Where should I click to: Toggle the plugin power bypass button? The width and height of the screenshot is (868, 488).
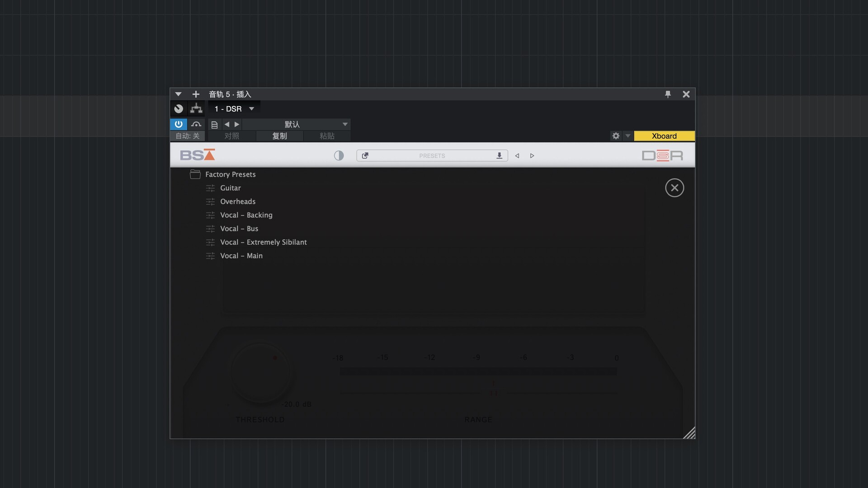(x=179, y=124)
